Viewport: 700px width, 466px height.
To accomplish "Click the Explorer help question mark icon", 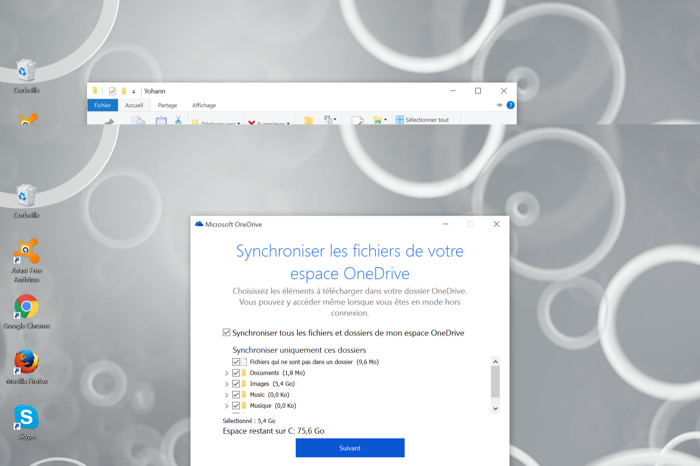I will [x=510, y=105].
